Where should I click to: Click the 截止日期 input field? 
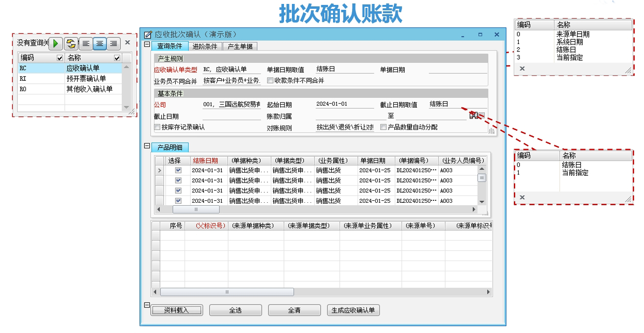(231, 117)
